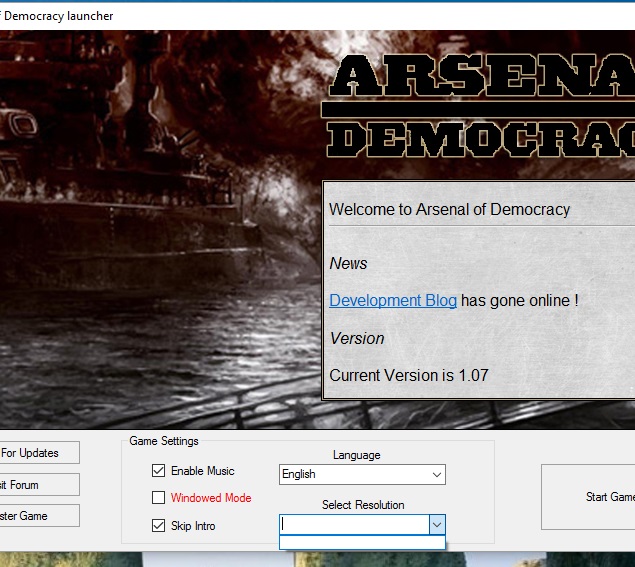The height and width of the screenshot is (567, 635).
Task: Open the Forum button
Action: [x=39, y=484]
